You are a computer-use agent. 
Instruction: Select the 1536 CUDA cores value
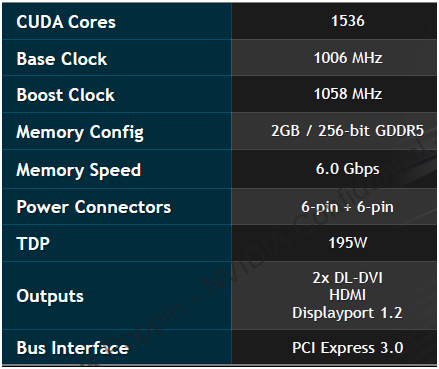[x=348, y=21]
